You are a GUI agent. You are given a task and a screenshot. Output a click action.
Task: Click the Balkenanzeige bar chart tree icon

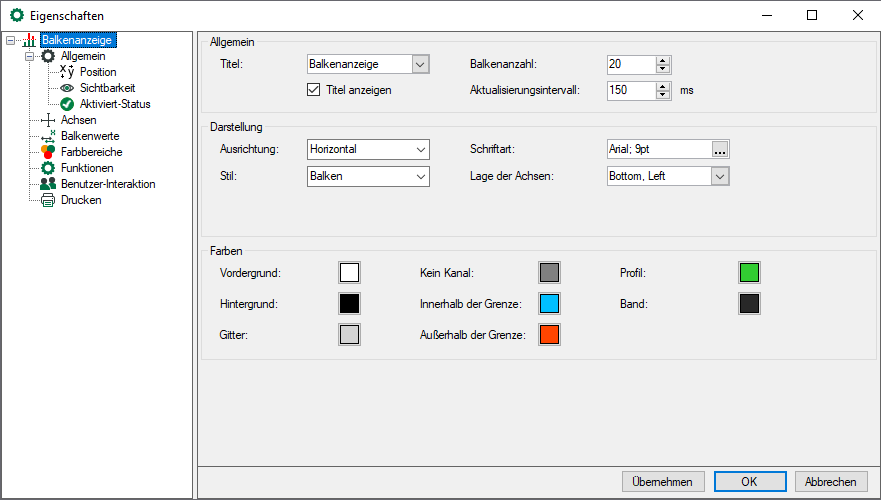coord(28,41)
